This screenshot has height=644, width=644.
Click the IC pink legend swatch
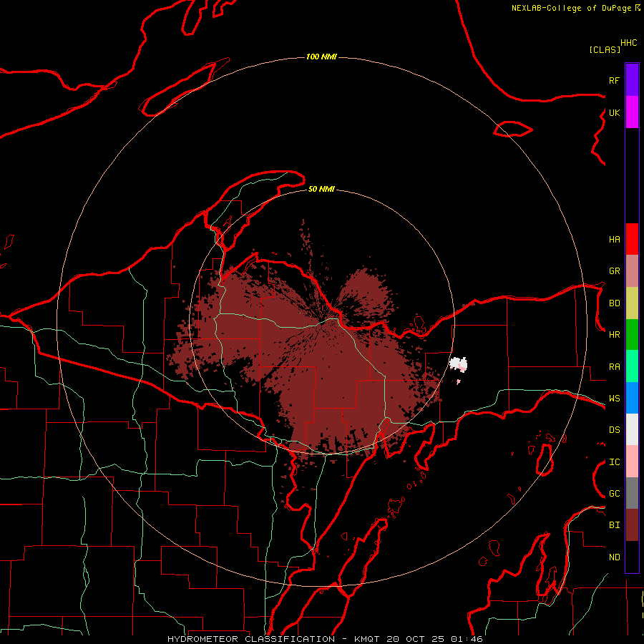[632, 462]
